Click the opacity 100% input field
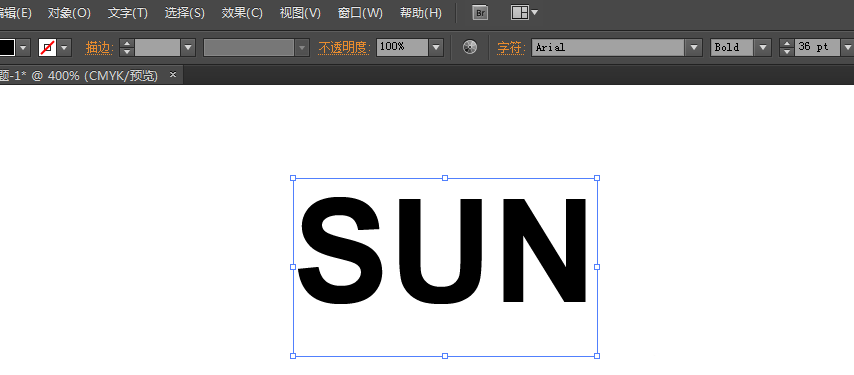This screenshot has height=375, width=854. click(402, 48)
